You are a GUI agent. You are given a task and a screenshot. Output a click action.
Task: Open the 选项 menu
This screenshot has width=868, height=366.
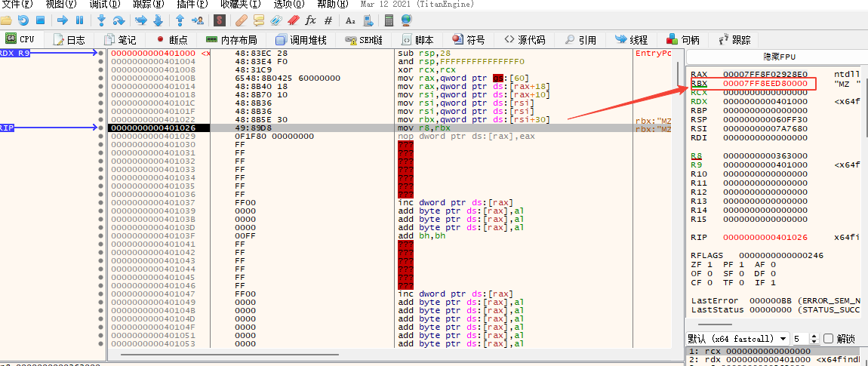click(289, 5)
